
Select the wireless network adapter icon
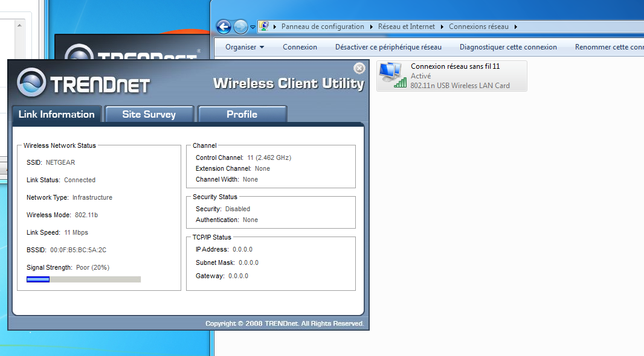click(393, 75)
